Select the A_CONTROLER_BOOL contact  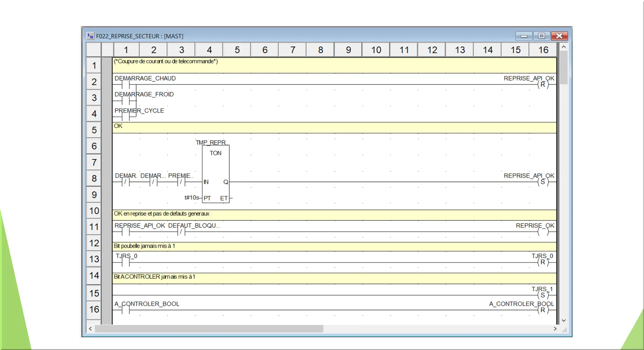125,310
